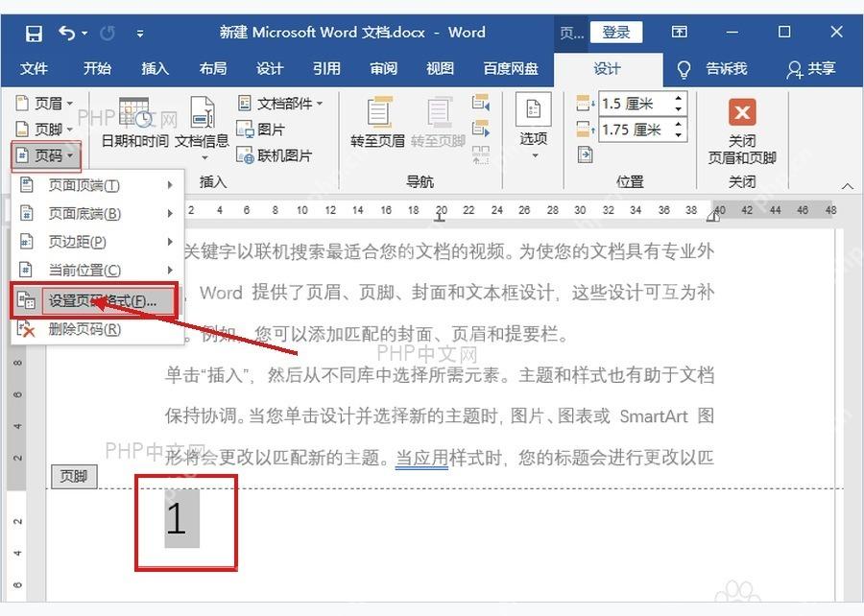Click the Save icon in quick access toolbar
The height and width of the screenshot is (616, 864).
(34, 33)
